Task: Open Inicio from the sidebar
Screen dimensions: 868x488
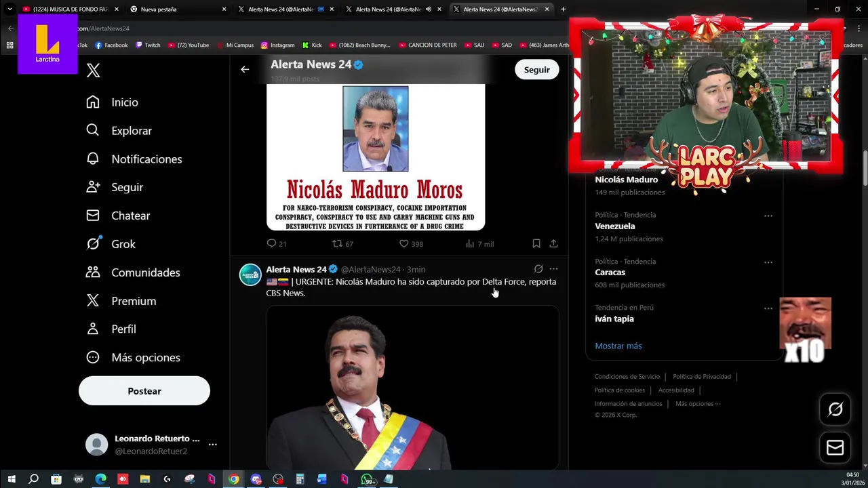Action: [112, 102]
